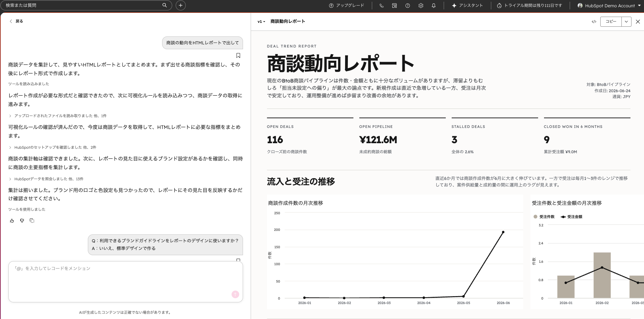644x319 pixels.
Task: Bookmark the first user message
Action: click(x=238, y=55)
